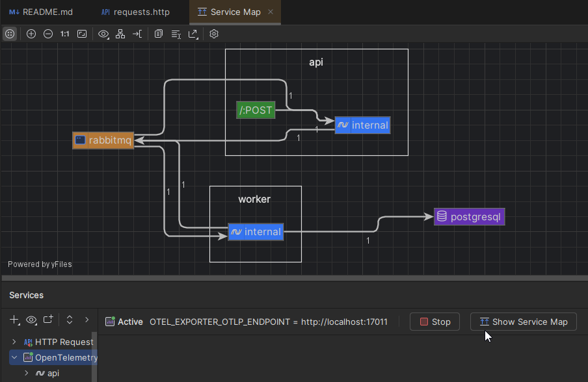
Task: Zoom in on the service map diagram
Action: (x=31, y=34)
